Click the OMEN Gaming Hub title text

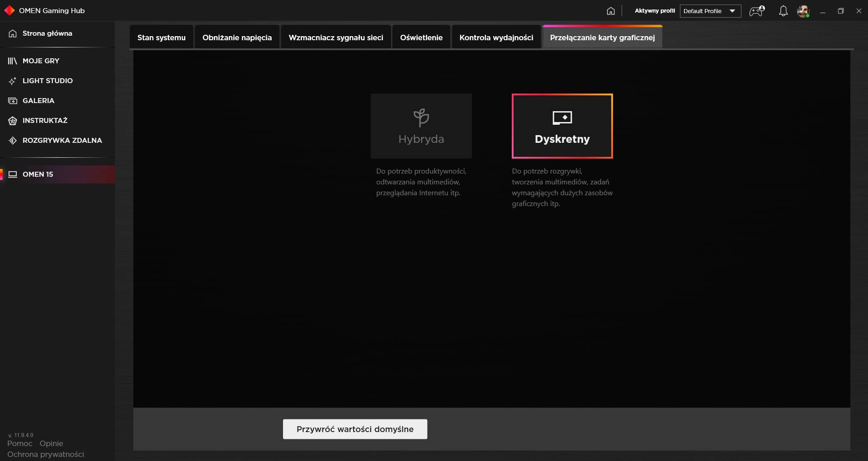point(52,11)
